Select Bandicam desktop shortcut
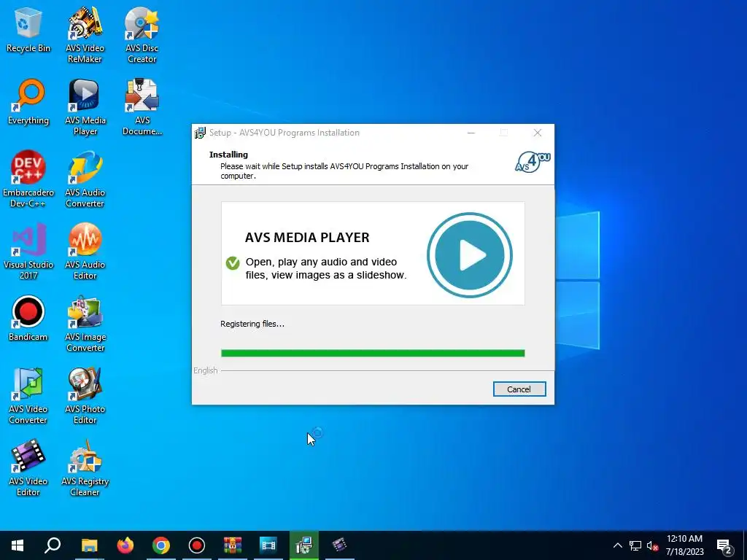This screenshot has width=747, height=560. pos(28,319)
